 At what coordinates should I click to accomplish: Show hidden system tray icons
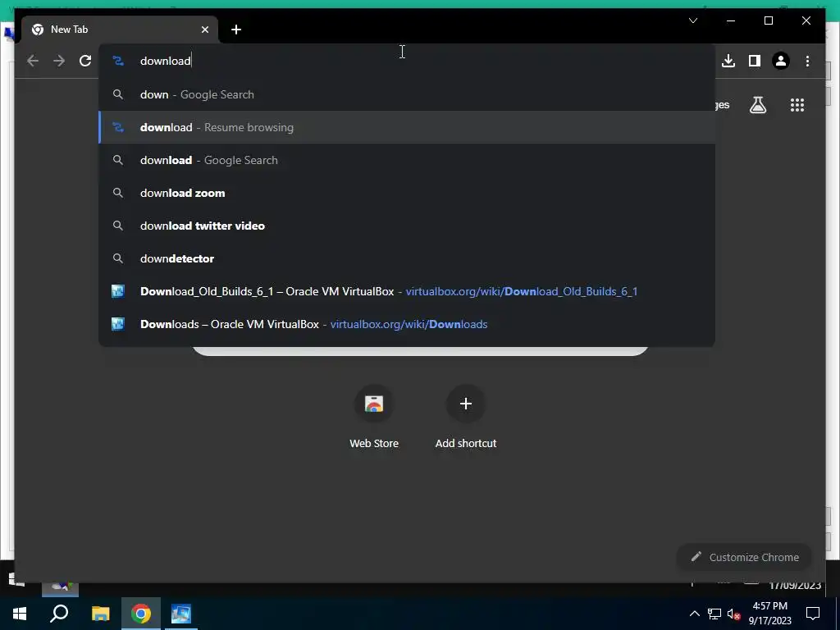click(x=694, y=614)
